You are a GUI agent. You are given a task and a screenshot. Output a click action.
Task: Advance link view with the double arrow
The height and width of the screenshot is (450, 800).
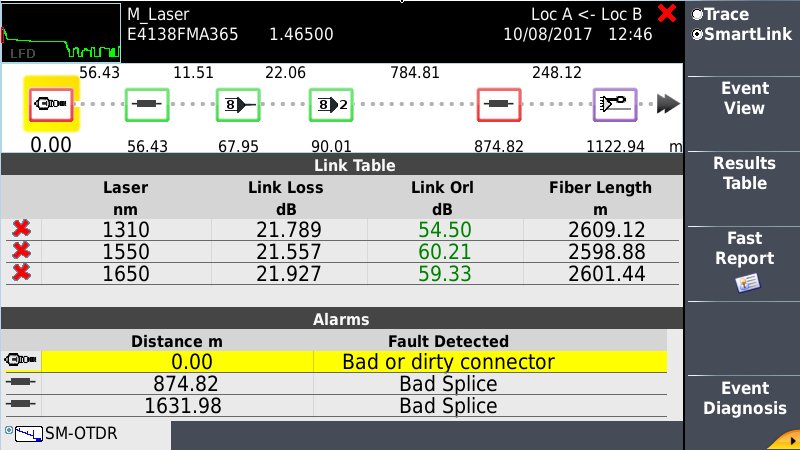[668, 104]
